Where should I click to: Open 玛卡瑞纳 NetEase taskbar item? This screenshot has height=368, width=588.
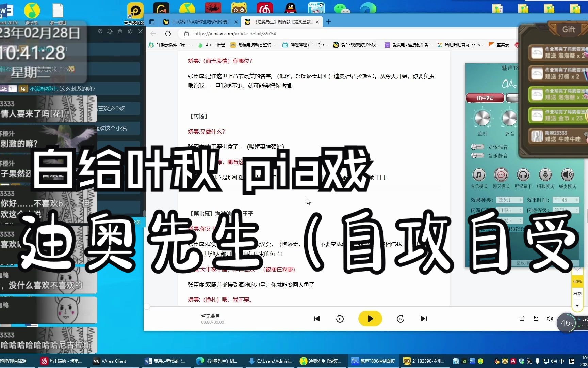(x=61, y=361)
